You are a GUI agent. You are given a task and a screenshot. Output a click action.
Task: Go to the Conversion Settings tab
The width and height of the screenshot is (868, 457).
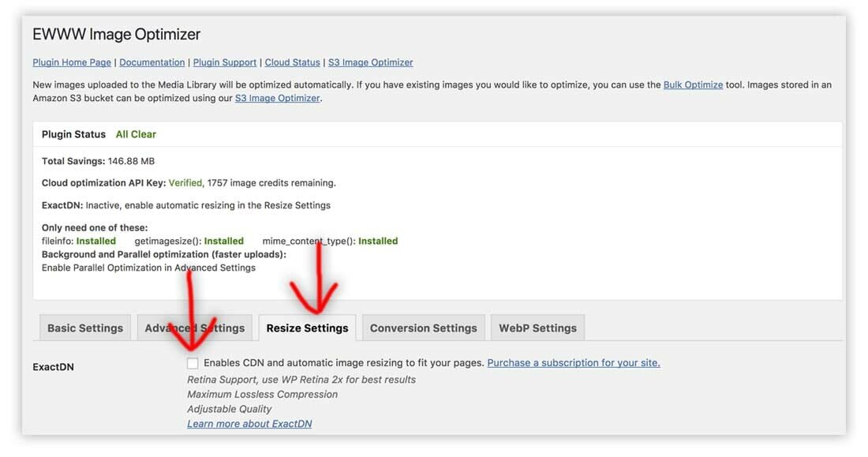[x=423, y=327]
